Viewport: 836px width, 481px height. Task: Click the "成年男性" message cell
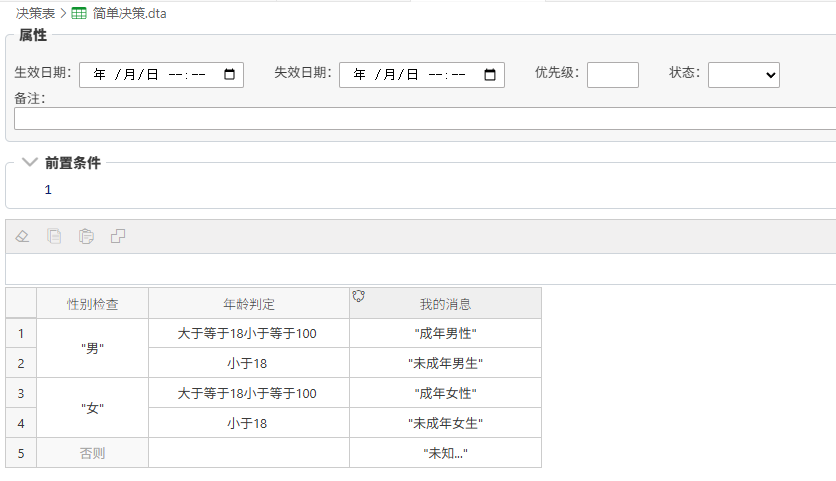[x=445, y=333]
